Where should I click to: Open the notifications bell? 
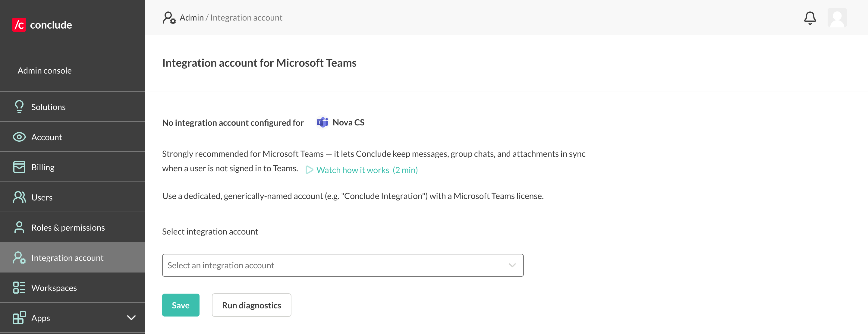810,18
